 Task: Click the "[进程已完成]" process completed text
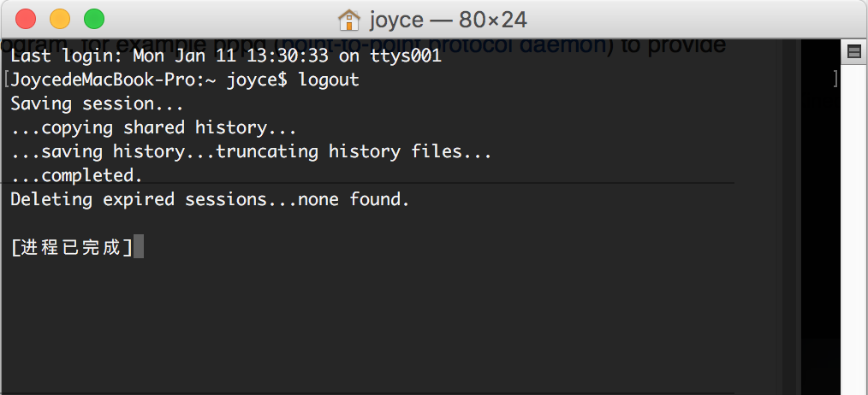coord(72,248)
